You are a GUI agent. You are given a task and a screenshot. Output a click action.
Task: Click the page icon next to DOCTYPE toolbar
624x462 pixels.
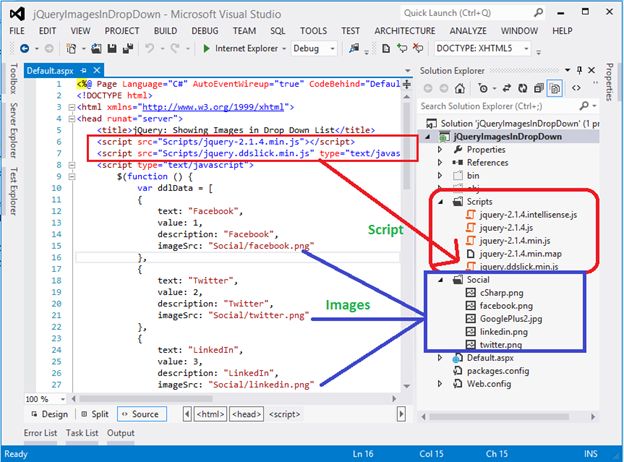(386, 49)
